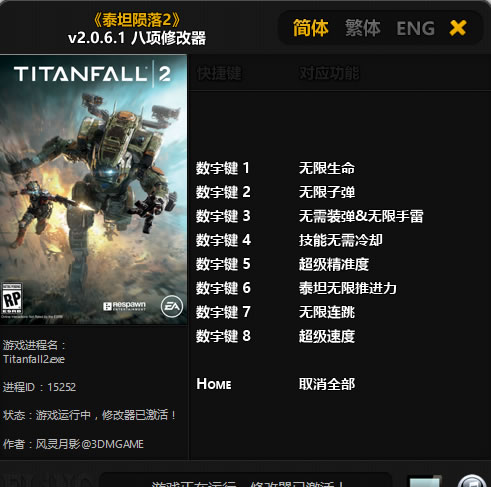The height and width of the screenshot is (487, 491).
Task: Close the trainer with the yellow X
Action: click(458, 28)
